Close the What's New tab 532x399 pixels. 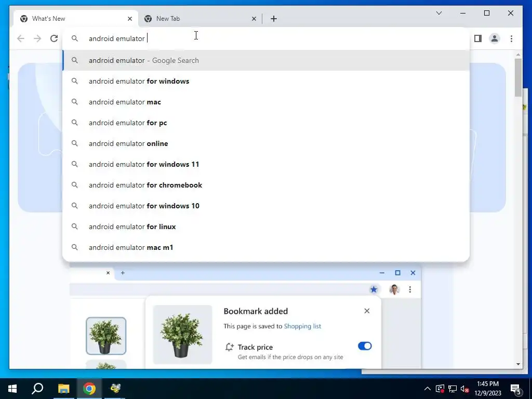pos(129,19)
